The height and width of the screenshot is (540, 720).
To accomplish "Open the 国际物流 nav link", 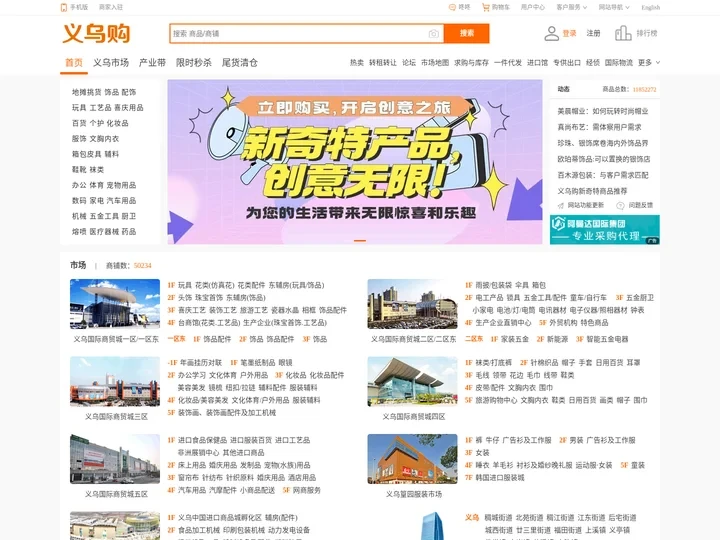I will (x=619, y=62).
